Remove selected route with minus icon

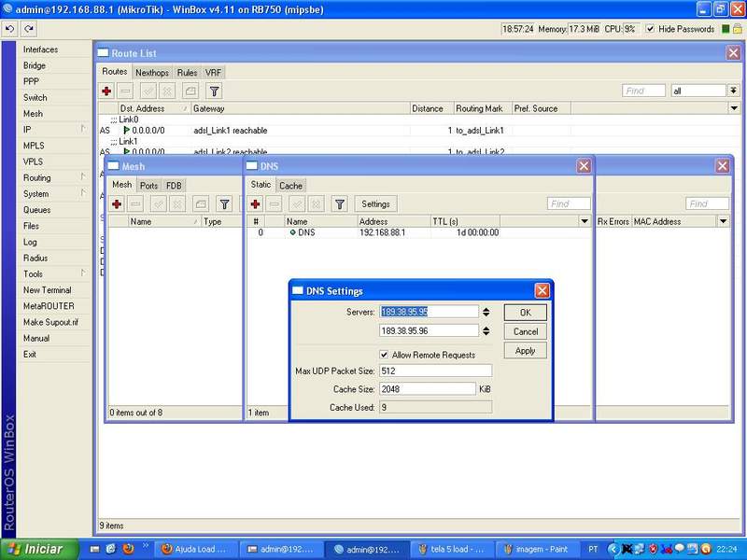tap(125, 91)
